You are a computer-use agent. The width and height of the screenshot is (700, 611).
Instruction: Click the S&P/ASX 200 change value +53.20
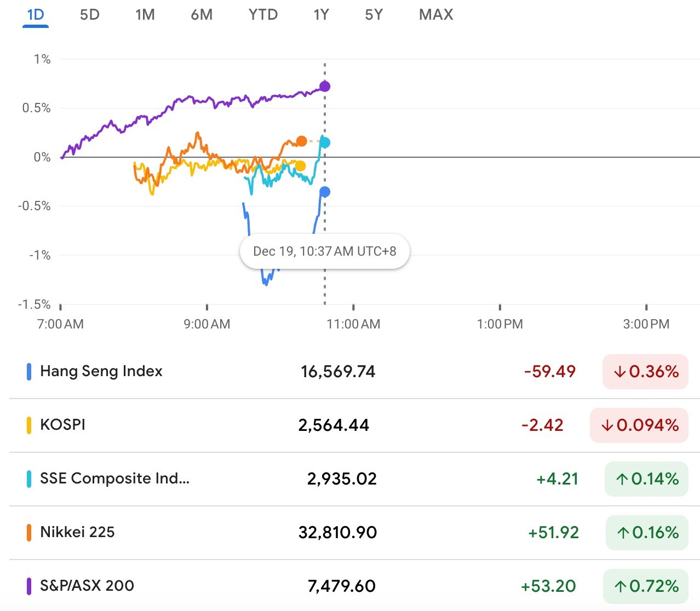pos(548,586)
